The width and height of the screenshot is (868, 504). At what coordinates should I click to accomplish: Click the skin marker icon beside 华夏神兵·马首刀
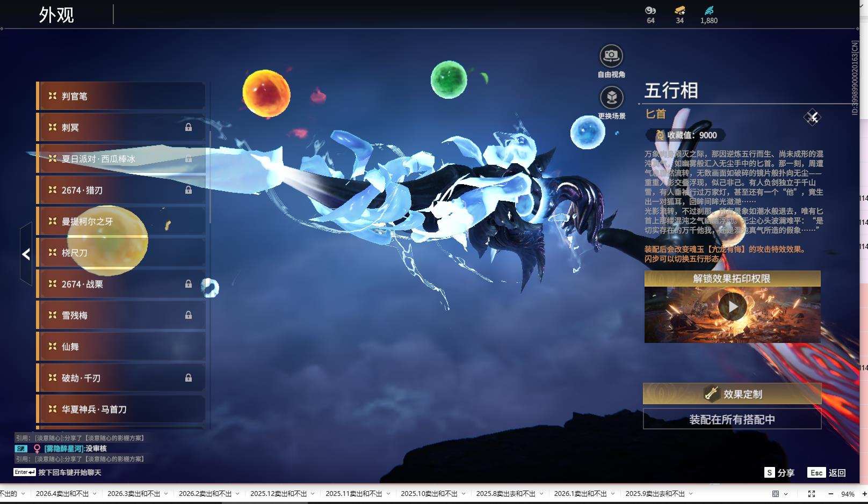coord(52,409)
